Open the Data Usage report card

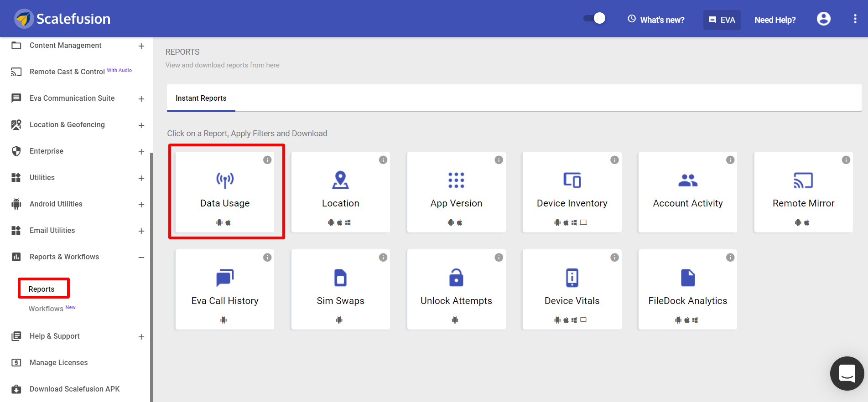[225, 192]
